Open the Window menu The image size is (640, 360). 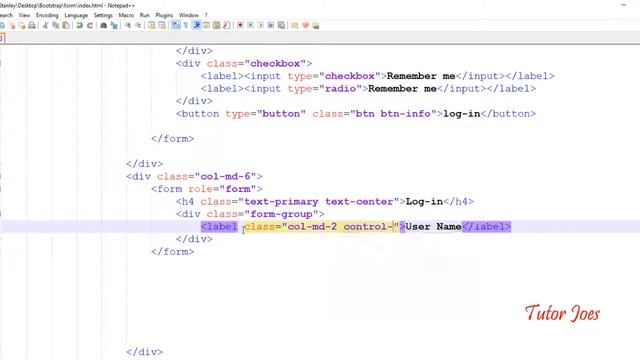[x=189, y=15]
